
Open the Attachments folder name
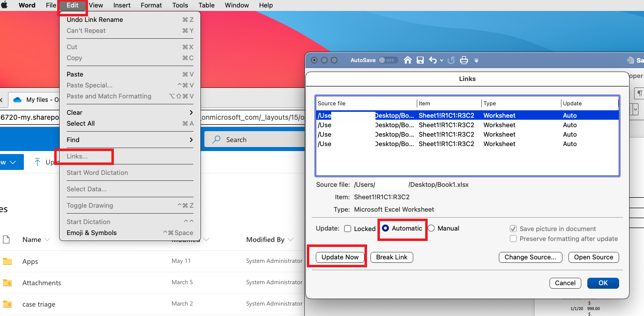pos(42,283)
